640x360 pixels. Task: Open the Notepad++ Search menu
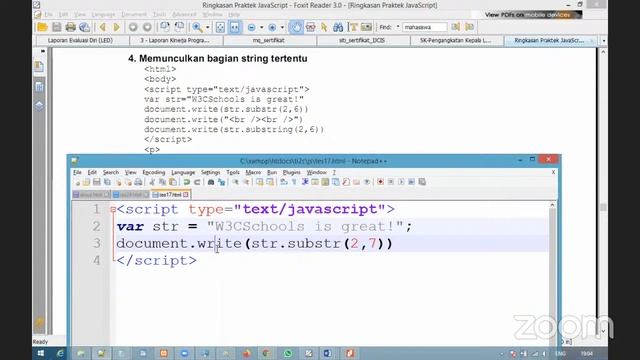point(111,172)
